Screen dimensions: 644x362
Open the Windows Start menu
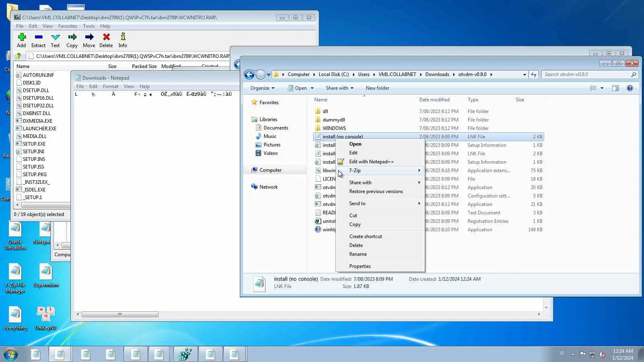click(11, 354)
